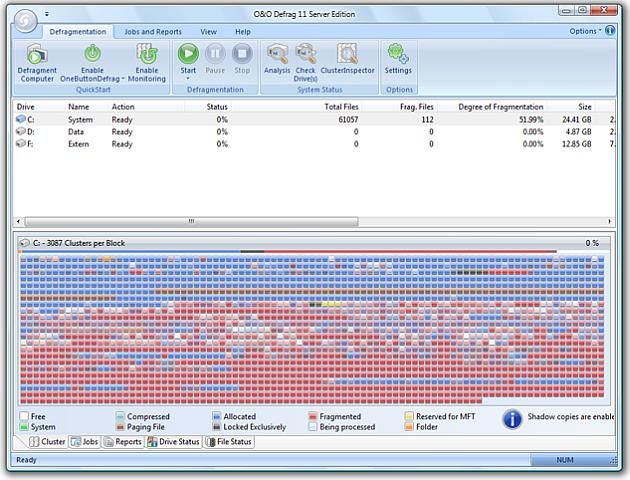Viewport: 630px width, 480px height.
Task: Click the drive list horizontal scrollbar
Action: click(x=190, y=222)
